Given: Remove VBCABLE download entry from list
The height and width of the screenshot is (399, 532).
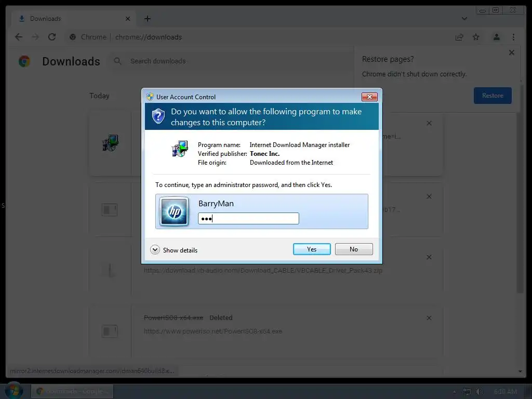Looking at the screenshot, I should click(429, 257).
